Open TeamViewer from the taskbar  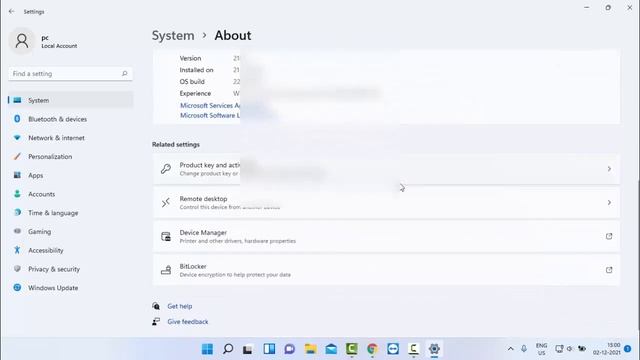click(393, 349)
